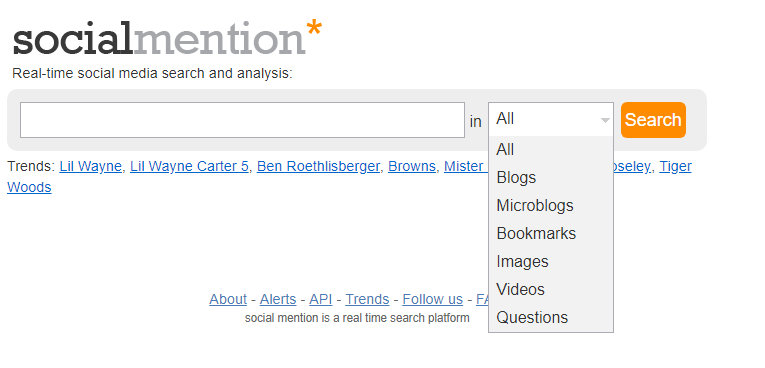Open the Follow us footer link
Screen dimensions: 765x368
pos(432,299)
